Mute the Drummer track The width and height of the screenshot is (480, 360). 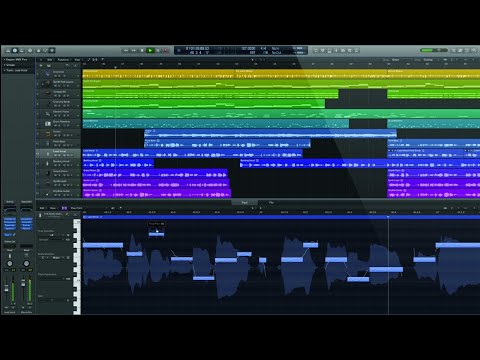click(x=55, y=76)
